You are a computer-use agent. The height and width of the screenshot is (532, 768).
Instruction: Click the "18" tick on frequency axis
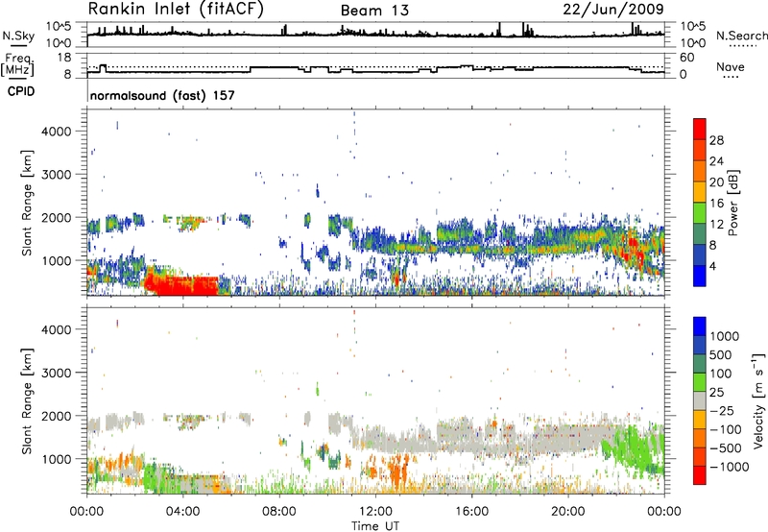(64, 58)
